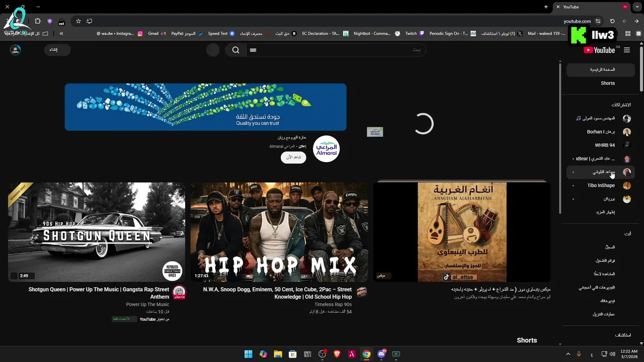Click the Brave shield icon

pos(49,21)
